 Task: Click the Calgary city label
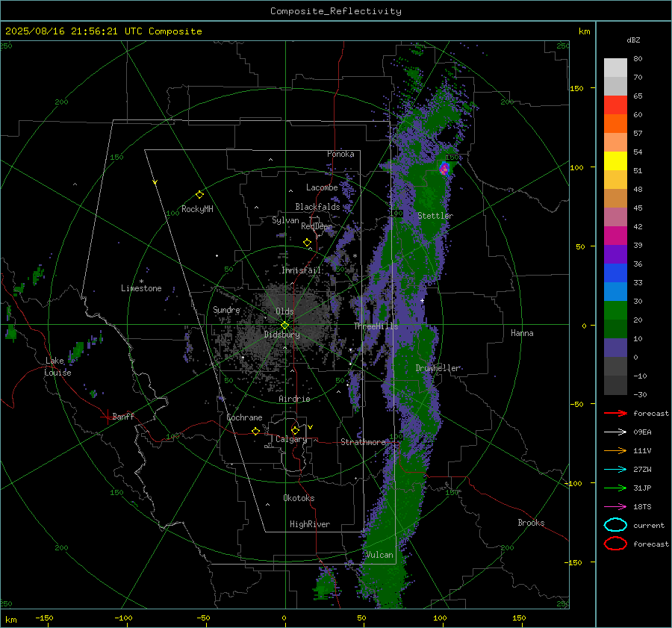pyautogui.click(x=291, y=439)
